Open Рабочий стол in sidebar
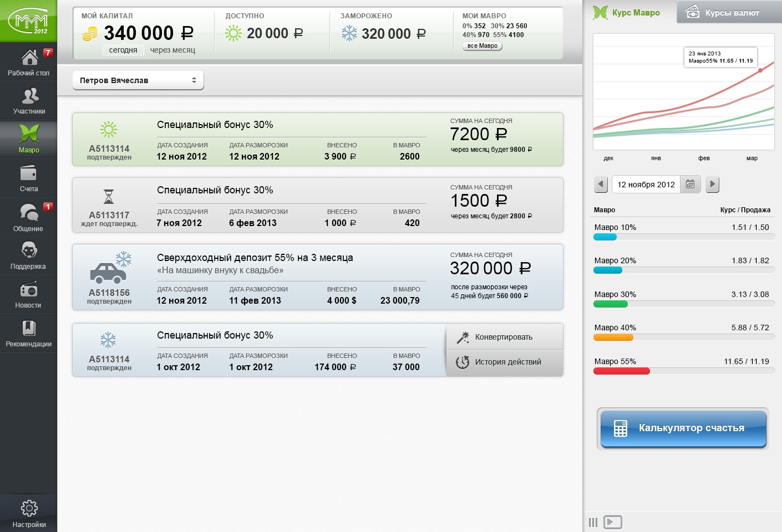782x532 pixels. [28, 62]
